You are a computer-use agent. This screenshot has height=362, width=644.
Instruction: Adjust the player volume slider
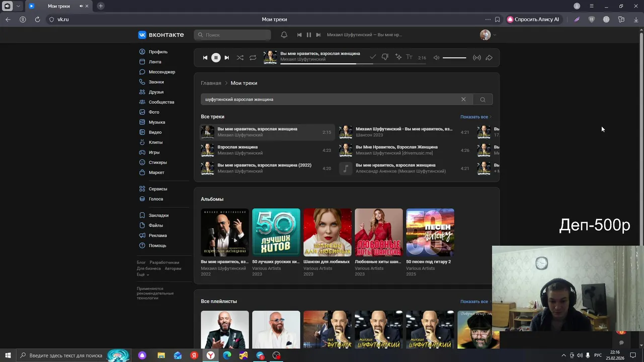454,57
